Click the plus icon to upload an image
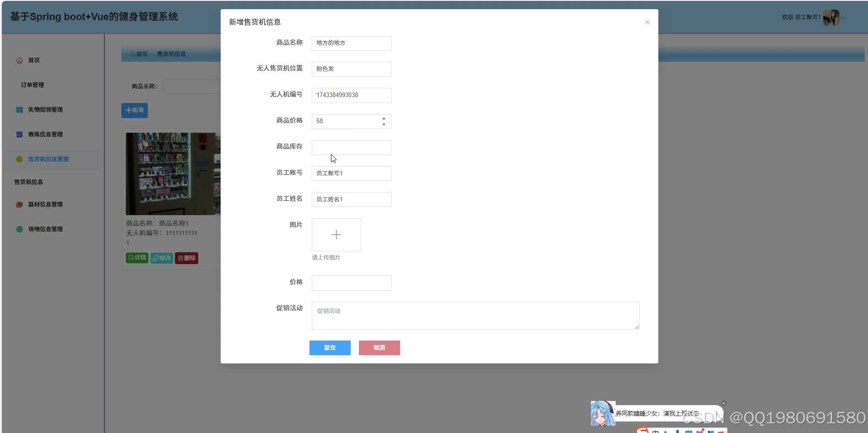This screenshot has height=433, width=868. tap(336, 234)
